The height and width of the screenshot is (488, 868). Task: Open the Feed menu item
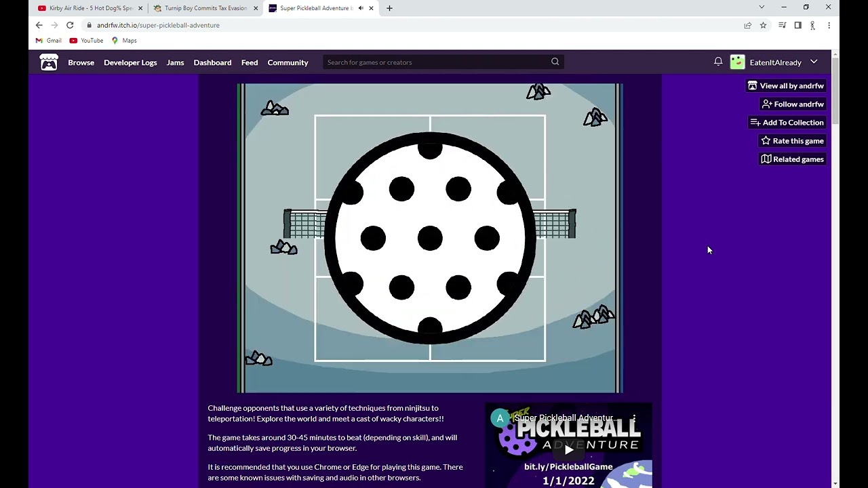(250, 62)
